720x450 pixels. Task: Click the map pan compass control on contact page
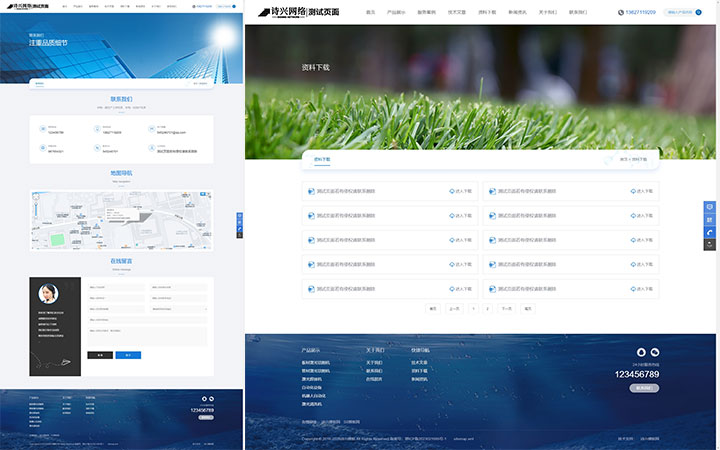click(x=36, y=197)
